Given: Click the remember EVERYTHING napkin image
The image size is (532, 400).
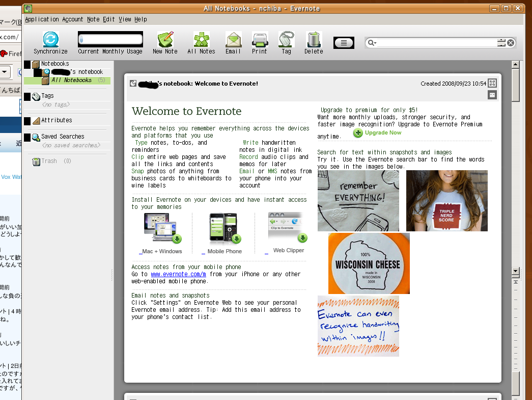Looking at the screenshot, I should pos(358,201).
